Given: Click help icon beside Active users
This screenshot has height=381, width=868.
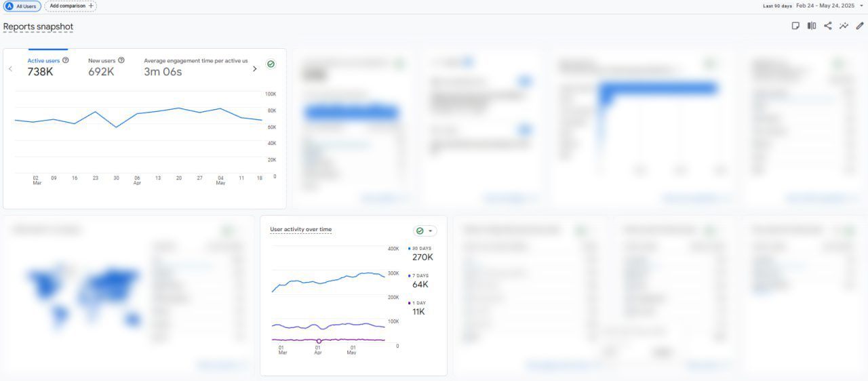Looking at the screenshot, I should [66, 60].
